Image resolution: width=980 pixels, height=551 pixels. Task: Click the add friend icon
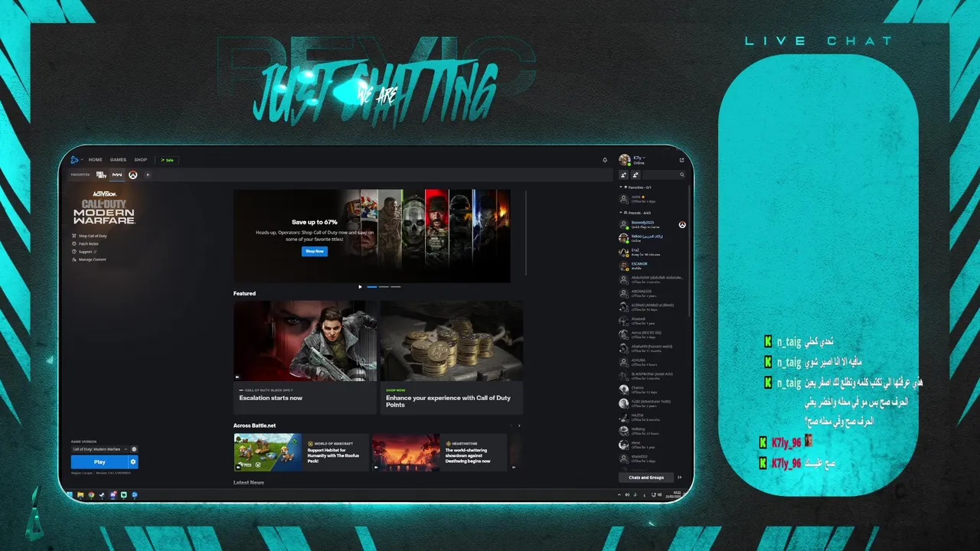[x=623, y=174]
